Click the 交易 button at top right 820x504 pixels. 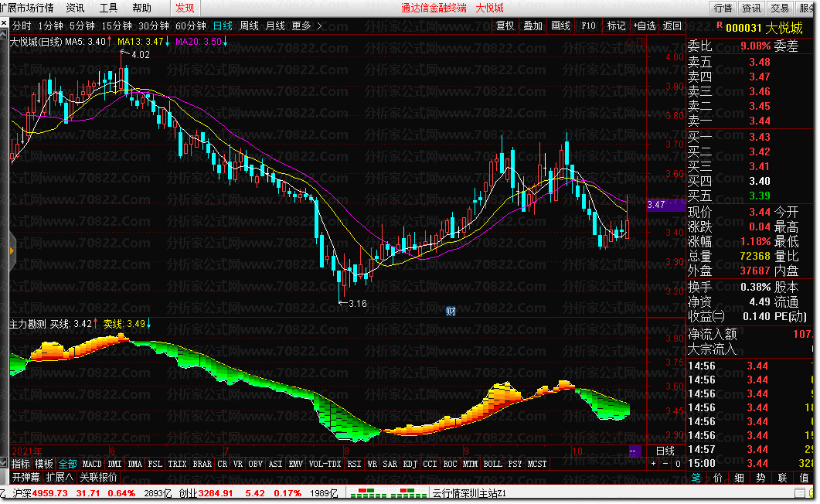coord(779,8)
